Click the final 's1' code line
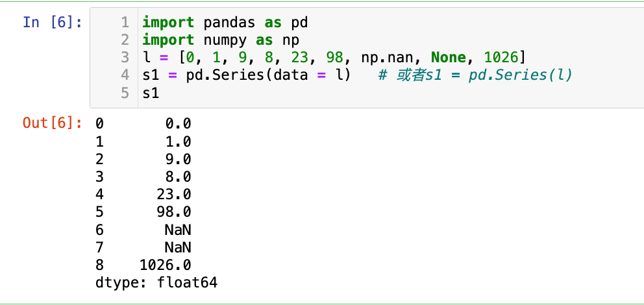The height and width of the screenshot is (305, 644). click(151, 93)
